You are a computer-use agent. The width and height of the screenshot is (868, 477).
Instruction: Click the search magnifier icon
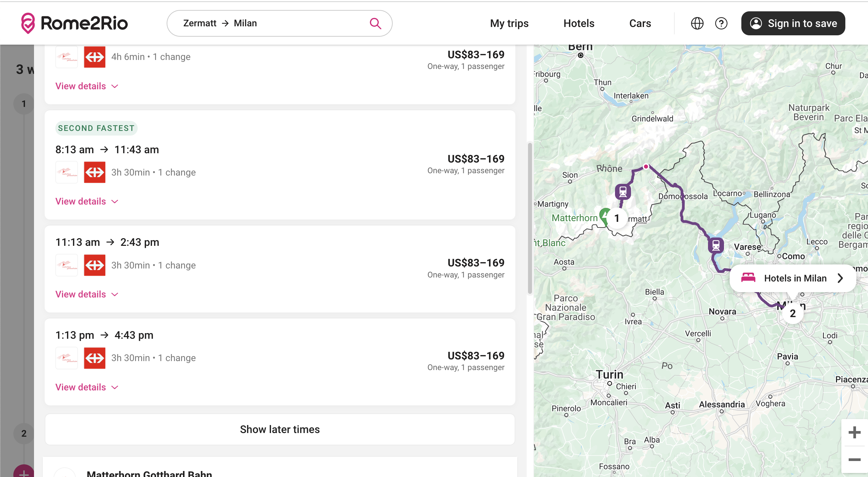coord(375,23)
